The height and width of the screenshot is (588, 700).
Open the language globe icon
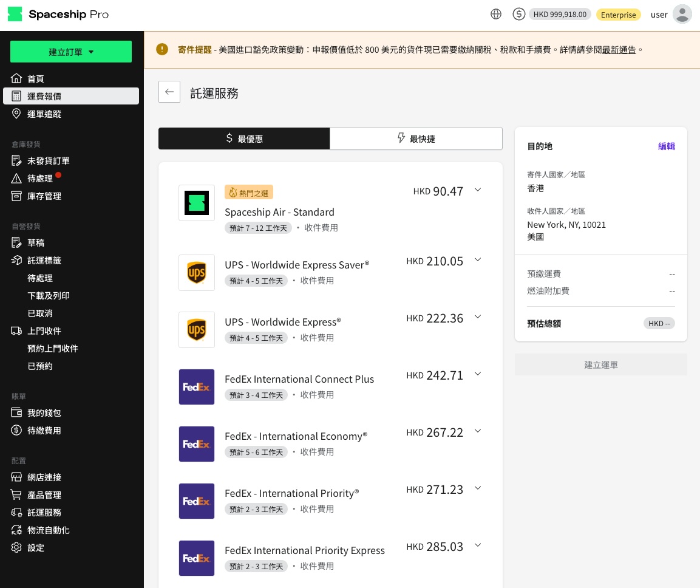[x=496, y=15]
